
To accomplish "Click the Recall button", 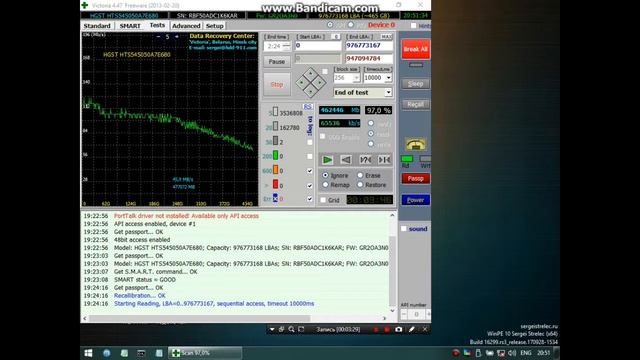I will pyautogui.click(x=416, y=104).
